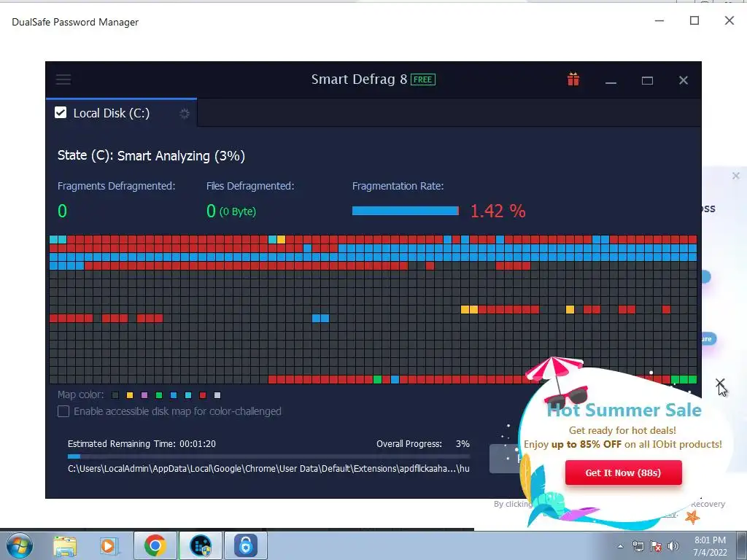Click the 1.42 % fragmentation rate value

coord(498,211)
